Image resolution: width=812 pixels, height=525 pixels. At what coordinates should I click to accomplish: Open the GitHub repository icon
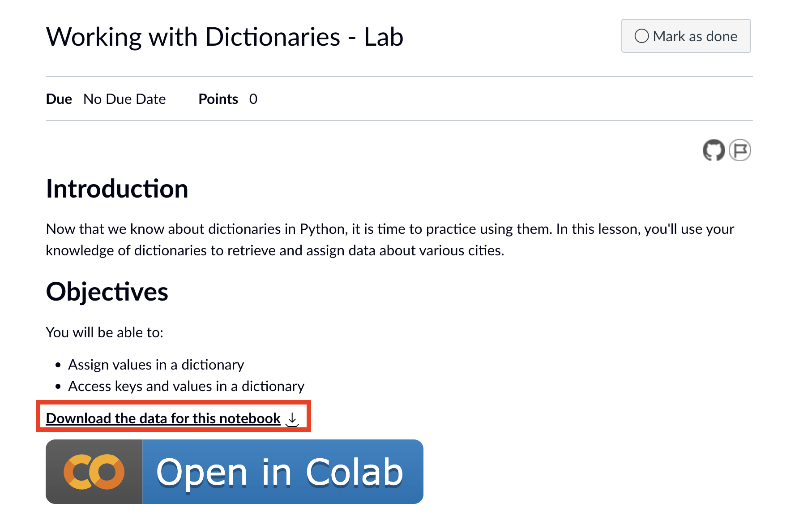click(x=714, y=151)
